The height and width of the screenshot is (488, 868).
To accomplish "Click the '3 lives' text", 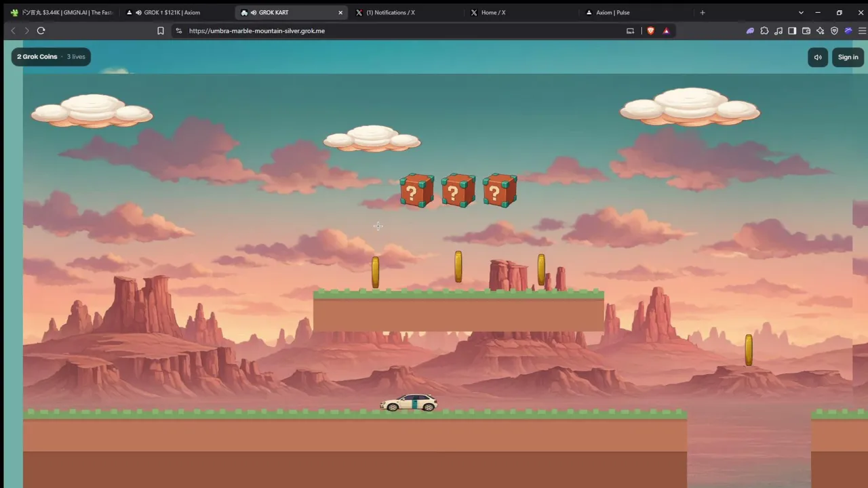I will 76,57.
